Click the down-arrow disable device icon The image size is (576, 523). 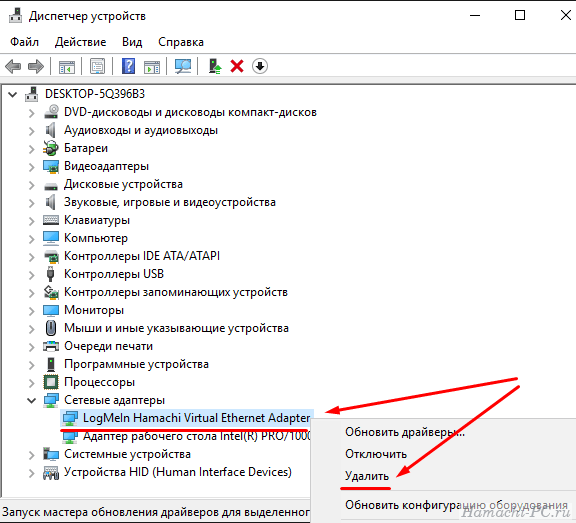click(260, 66)
